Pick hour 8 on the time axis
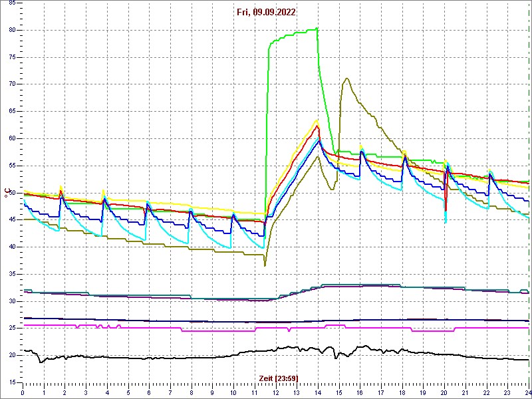532x399 pixels. pos(192,392)
